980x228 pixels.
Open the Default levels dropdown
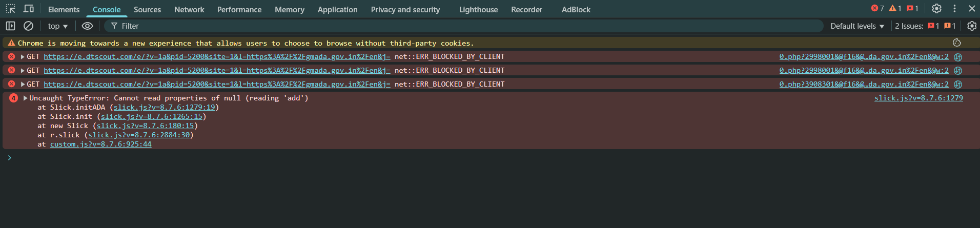[857, 26]
